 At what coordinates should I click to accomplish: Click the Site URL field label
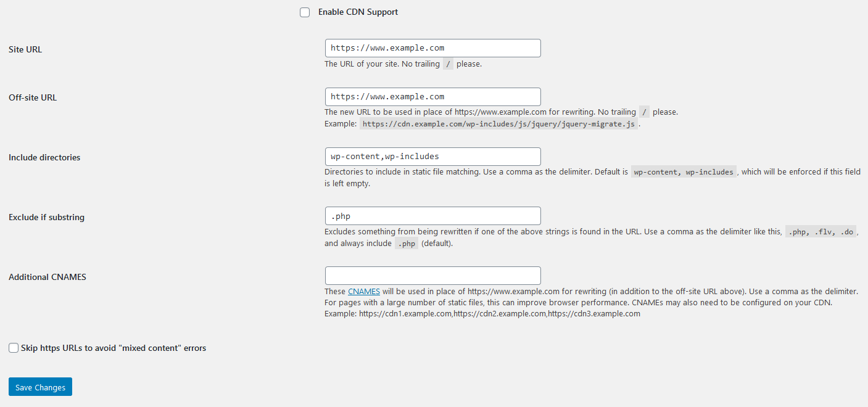pyautogui.click(x=25, y=49)
